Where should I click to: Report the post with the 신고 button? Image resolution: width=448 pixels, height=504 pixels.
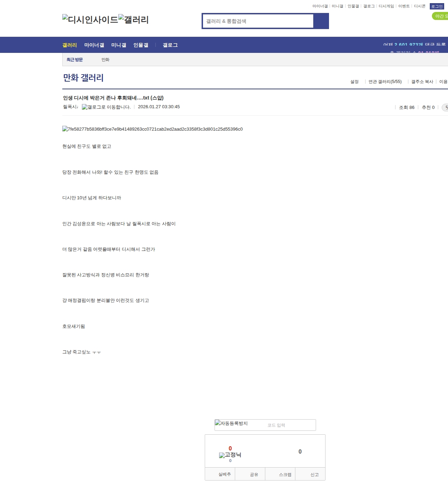click(x=314, y=475)
